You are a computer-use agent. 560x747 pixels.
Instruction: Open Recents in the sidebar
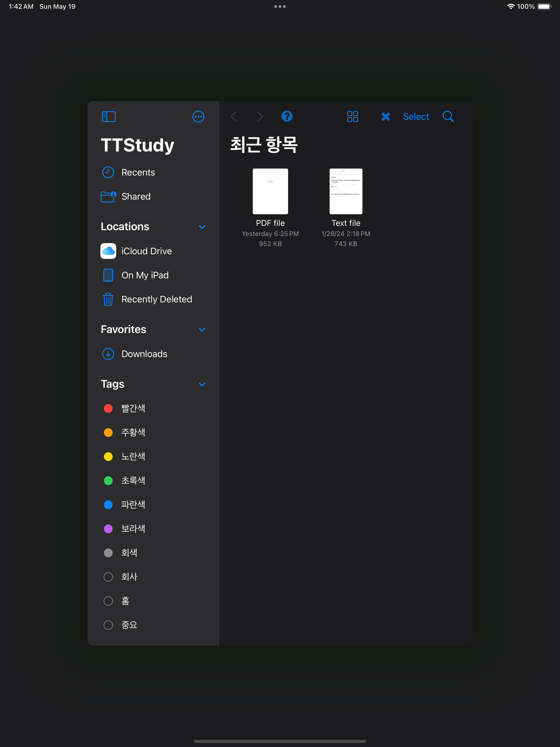click(138, 172)
